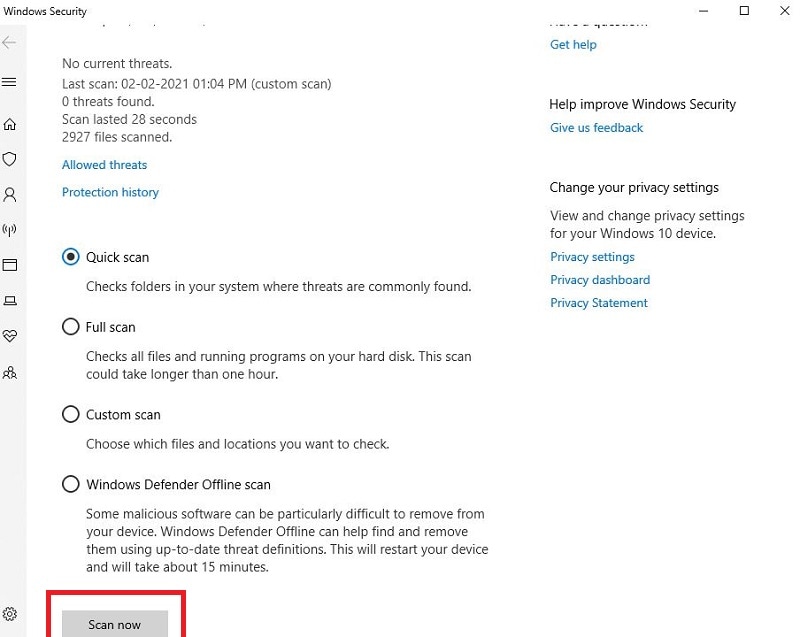Click 'Help improve Windows Security' heading

click(x=642, y=104)
